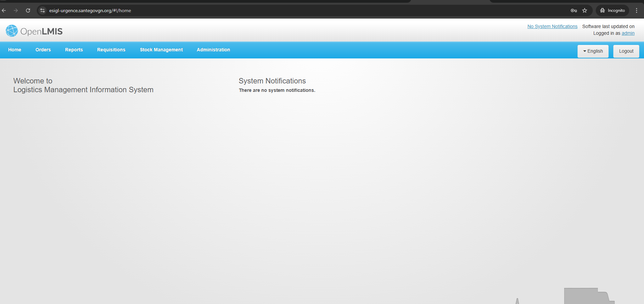Click the browser forward arrow icon
Viewport: 644px width, 304px height.
(x=16, y=10)
